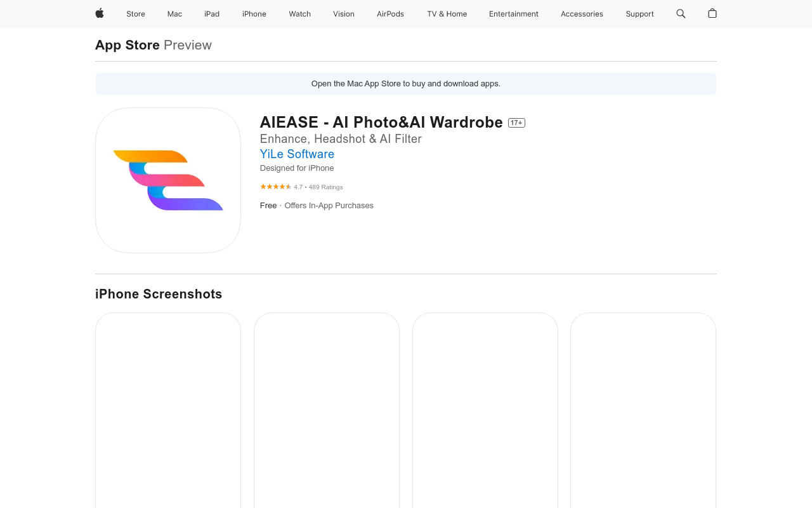812x508 pixels.
Task: Open the first iPhone screenshot thumbnail
Action: click(x=168, y=410)
